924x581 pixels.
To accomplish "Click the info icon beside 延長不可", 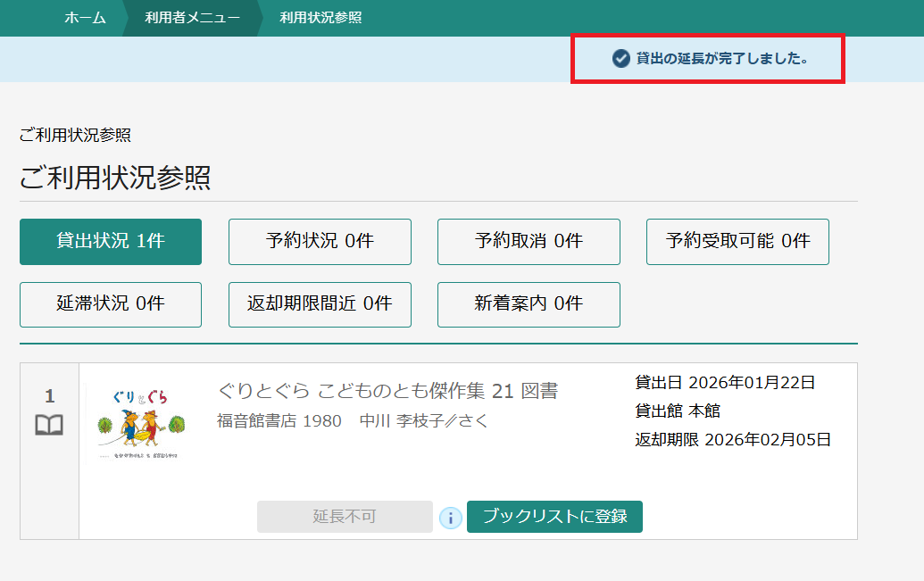I will 451,518.
